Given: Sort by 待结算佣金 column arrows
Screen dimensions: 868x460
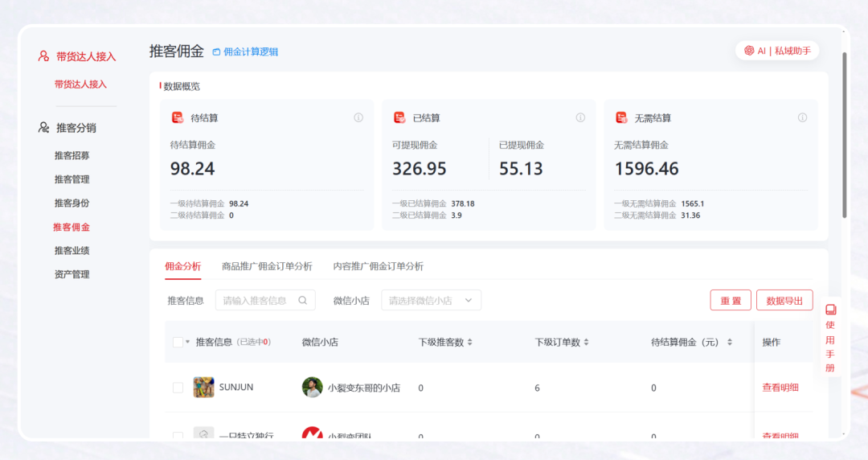Looking at the screenshot, I should 730,343.
